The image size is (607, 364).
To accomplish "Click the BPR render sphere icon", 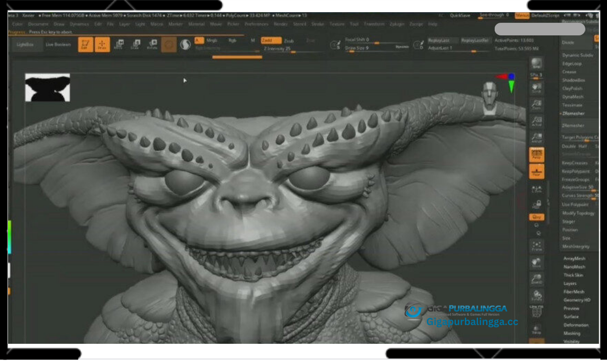I will pyautogui.click(x=537, y=63).
